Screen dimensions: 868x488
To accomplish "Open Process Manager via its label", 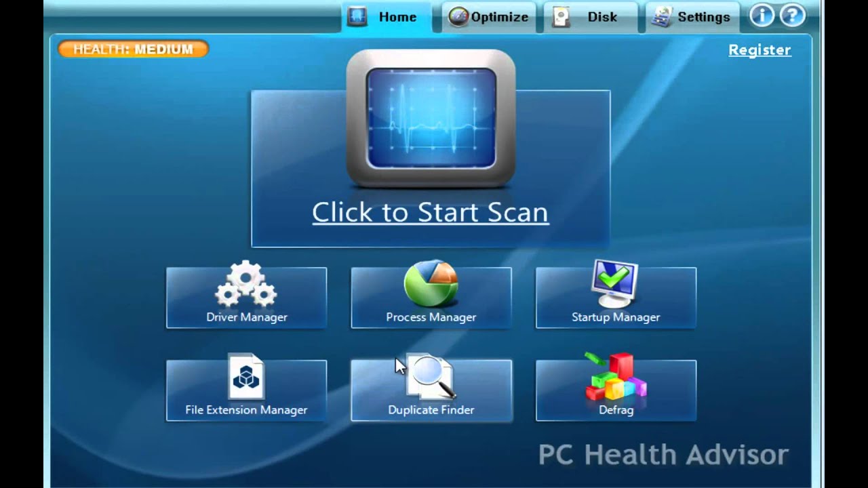I will (x=431, y=317).
